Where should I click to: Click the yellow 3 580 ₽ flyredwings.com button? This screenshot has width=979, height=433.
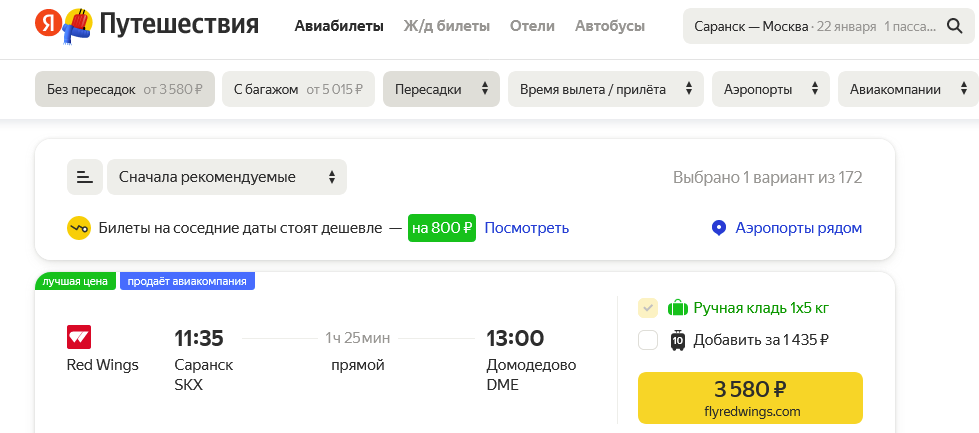[x=749, y=398]
